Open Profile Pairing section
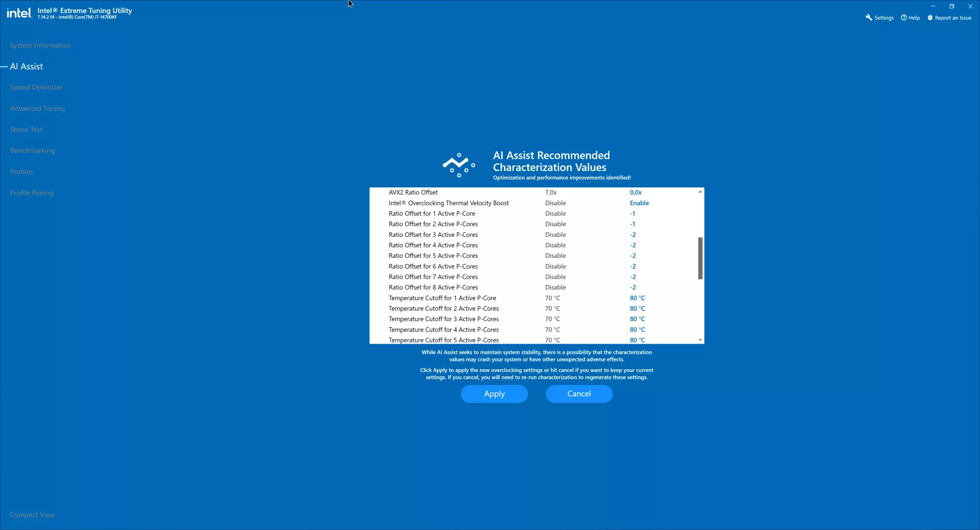Image resolution: width=980 pixels, height=530 pixels. coord(32,193)
